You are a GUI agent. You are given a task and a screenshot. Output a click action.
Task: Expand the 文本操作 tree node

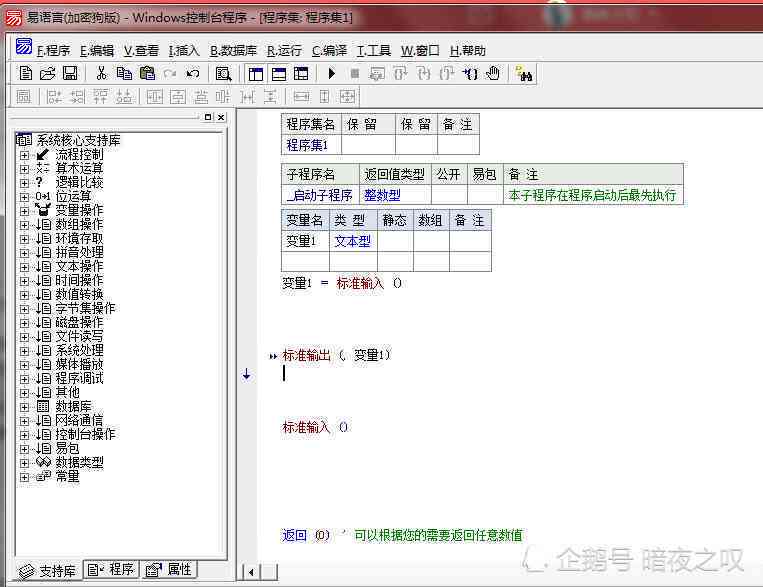click(24, 267)
